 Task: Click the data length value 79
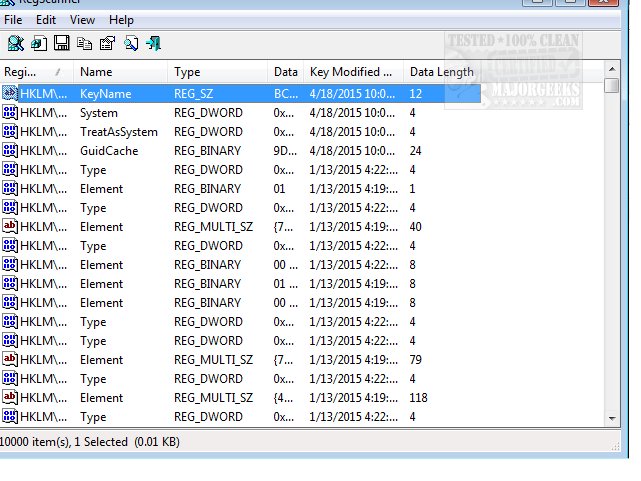click(x=415, y=360)
